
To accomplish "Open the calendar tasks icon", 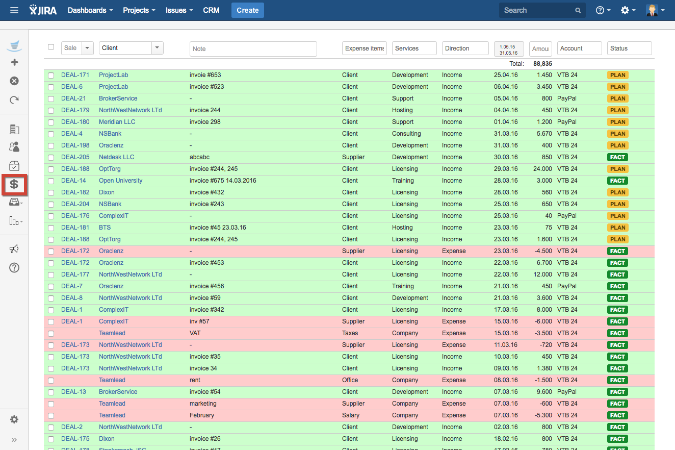I will tap(14, 166).
